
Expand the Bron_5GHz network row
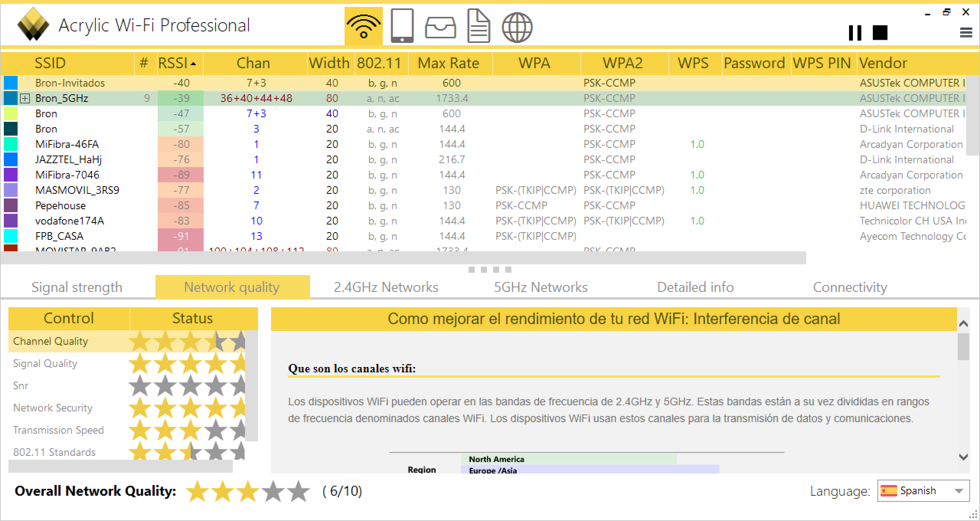25,98
